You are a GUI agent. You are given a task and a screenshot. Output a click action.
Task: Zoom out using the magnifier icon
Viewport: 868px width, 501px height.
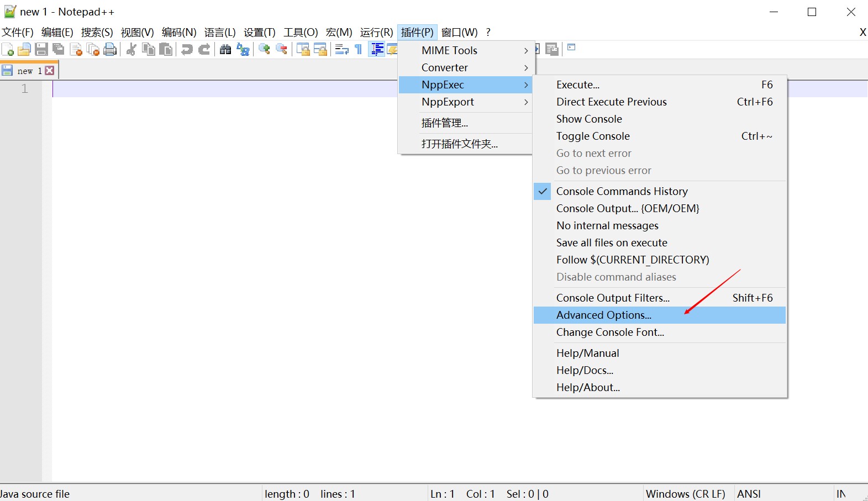coord(281,50)
